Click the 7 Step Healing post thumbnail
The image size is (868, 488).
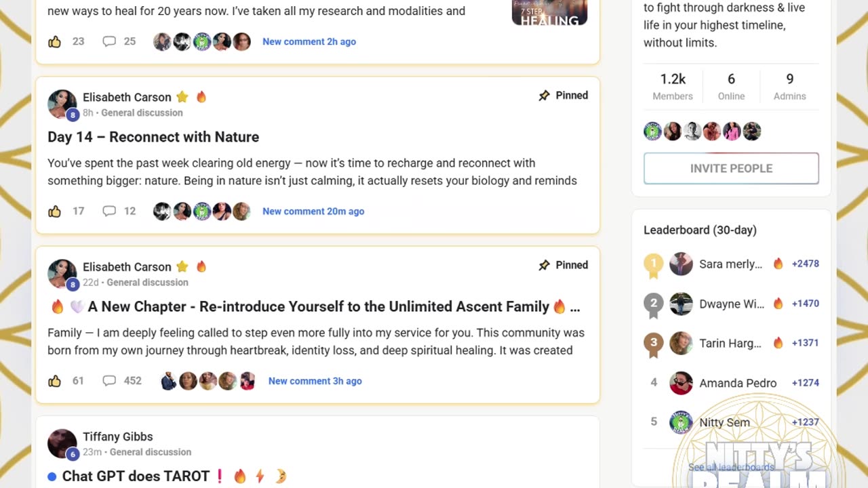[549, 12]
